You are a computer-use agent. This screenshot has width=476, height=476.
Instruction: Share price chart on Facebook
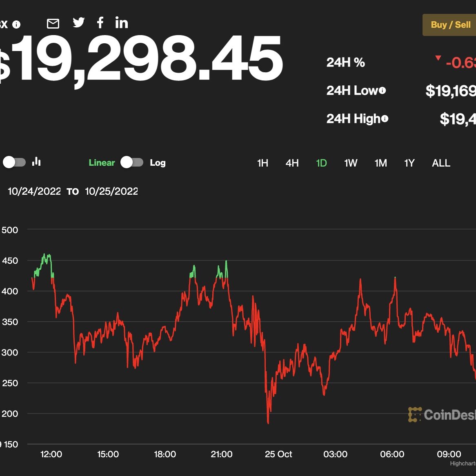100,23
